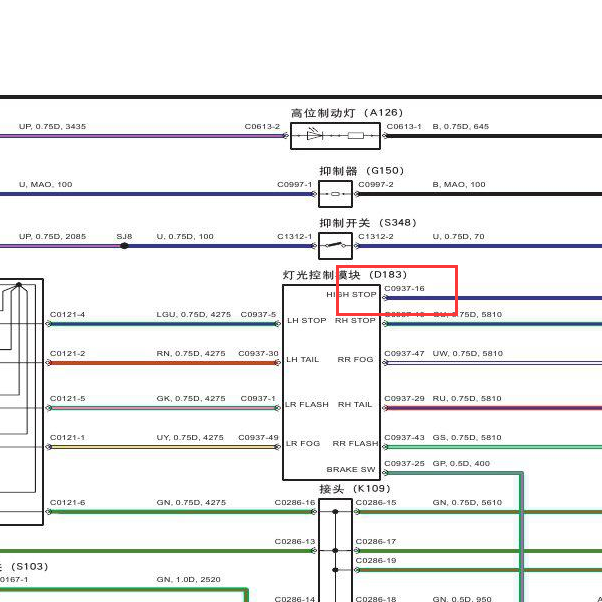Select wire label UY, 0.75D, 4275
Image resolution: width=602 pixels, height=602 pixels.
(x=190, y=437)
